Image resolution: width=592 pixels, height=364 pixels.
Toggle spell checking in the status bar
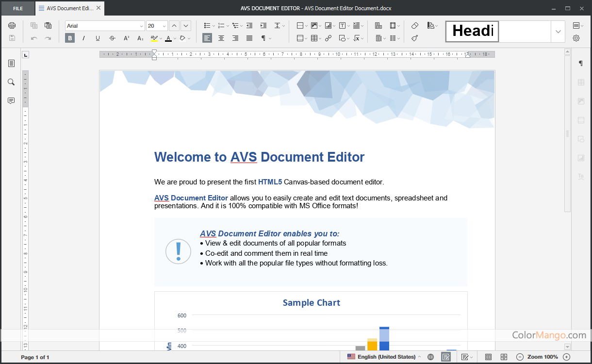click(x=445, y=357)
